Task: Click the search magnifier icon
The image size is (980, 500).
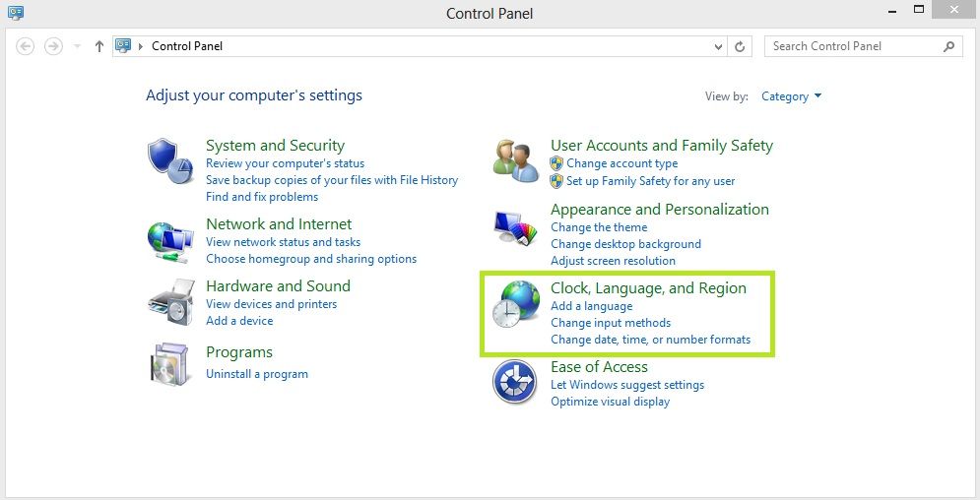Action: click(x=948, y=46)
